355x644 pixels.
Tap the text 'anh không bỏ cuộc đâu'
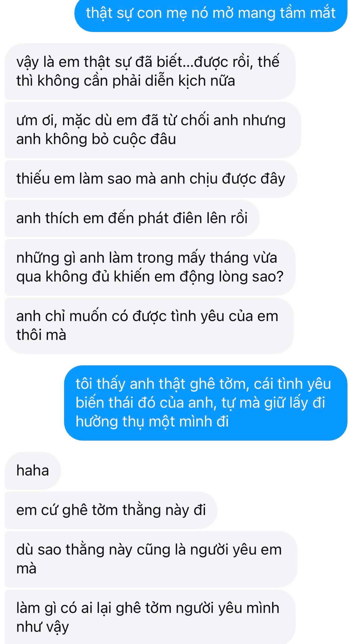(x=96, y=140)
